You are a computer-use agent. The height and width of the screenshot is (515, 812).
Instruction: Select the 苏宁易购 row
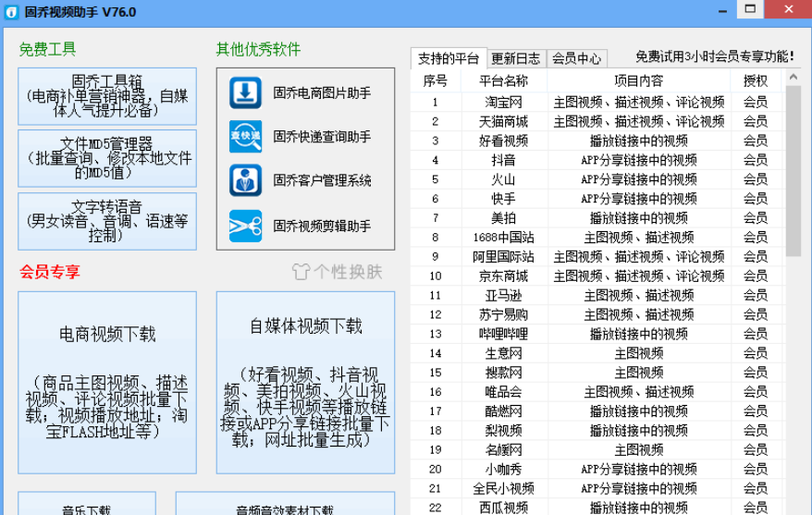click(598, 314)
